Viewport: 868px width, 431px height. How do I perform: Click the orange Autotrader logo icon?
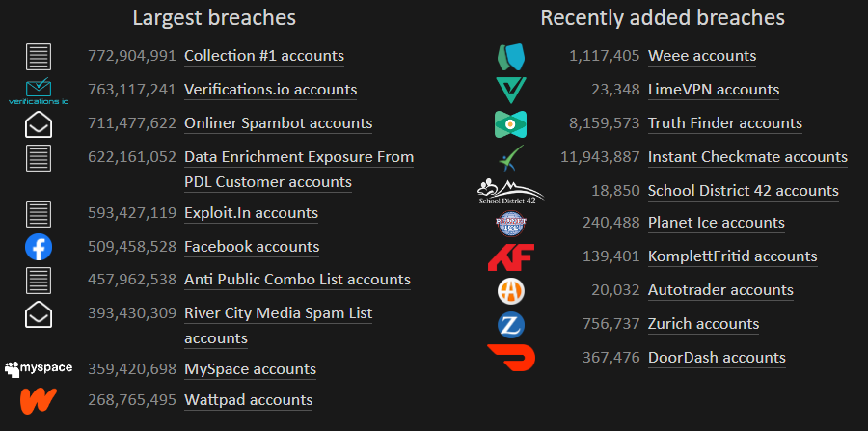coord(510,290)
